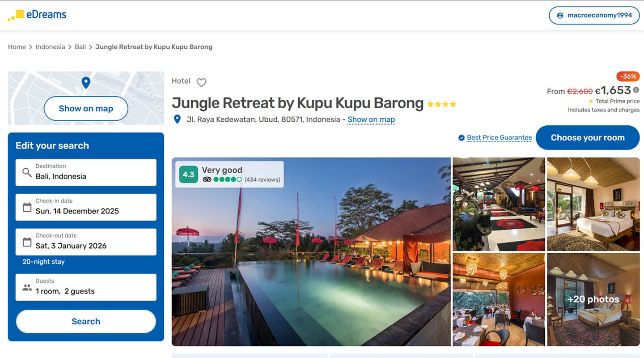Screen dimensions: 644x358
Task: Click the user avatar icon in account button
Action: (x=560, y=15)
